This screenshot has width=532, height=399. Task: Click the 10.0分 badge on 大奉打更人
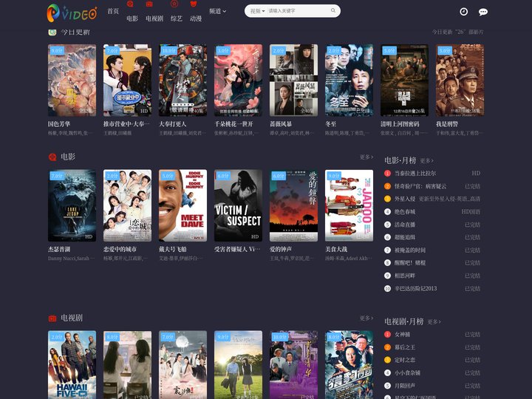169,50
